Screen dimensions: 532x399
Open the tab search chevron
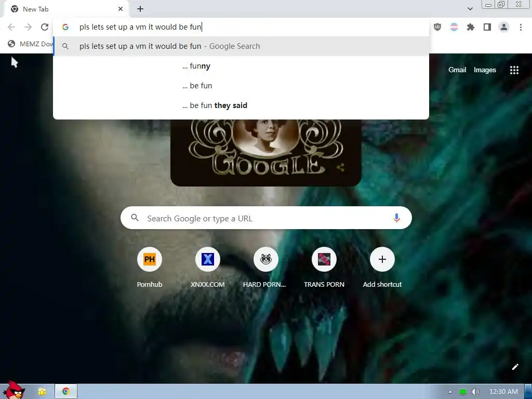point(470,9)
